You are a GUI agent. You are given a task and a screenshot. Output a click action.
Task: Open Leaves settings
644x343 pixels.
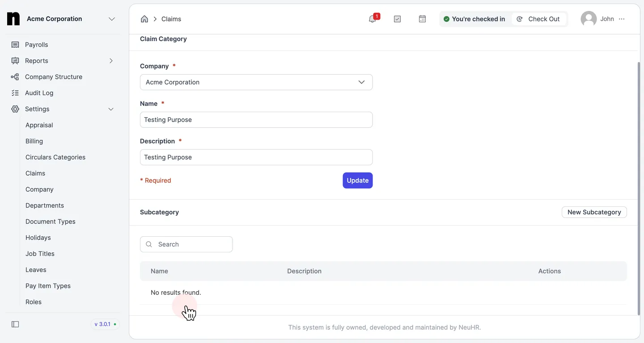[x=36, y=270]
